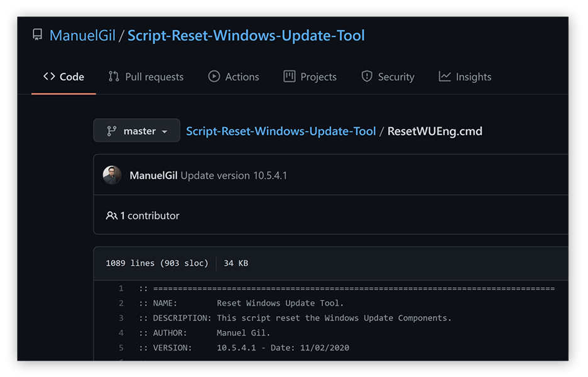Image resolution: width=588 pixels, height=377 pixels.
Task: Open the Script-Reset-Windows-Update-Tool breadcrumb link
Action: 281,131
